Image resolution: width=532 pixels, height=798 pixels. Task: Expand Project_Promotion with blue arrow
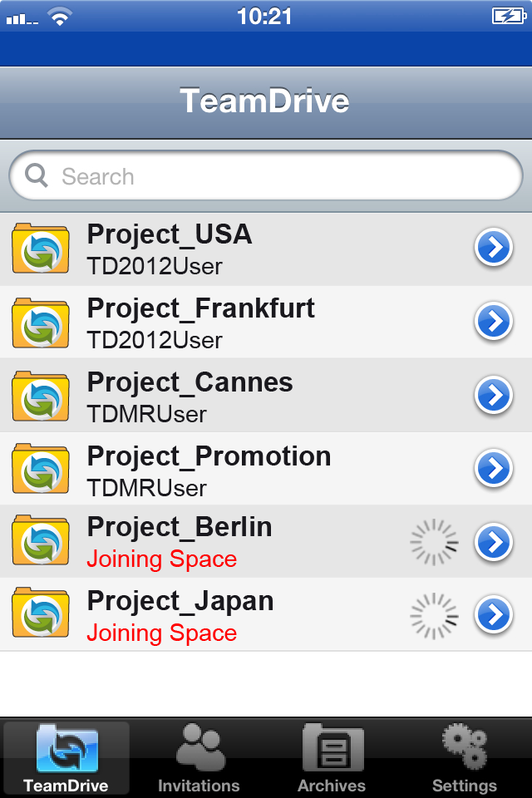click(x=493, y=468)
